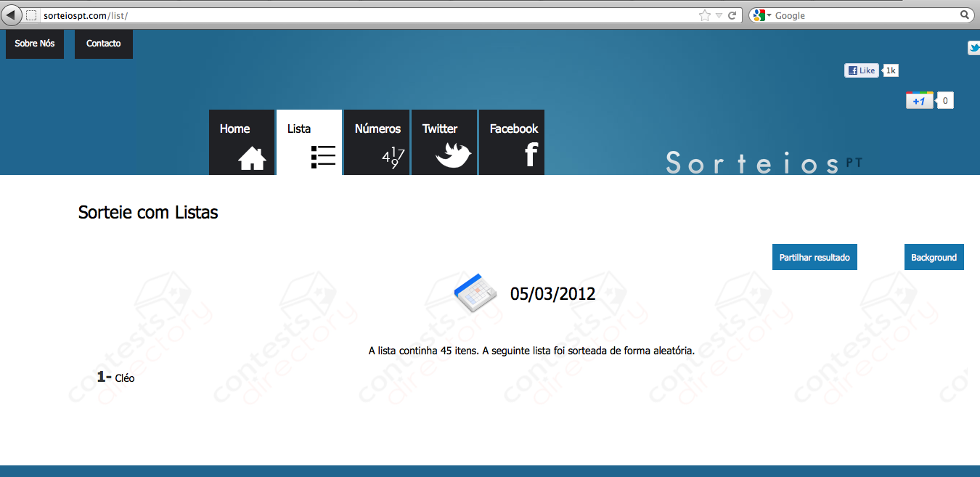This screenshot has height=477, width=980.
Task: Go to the Home tab
Action: 242,142
